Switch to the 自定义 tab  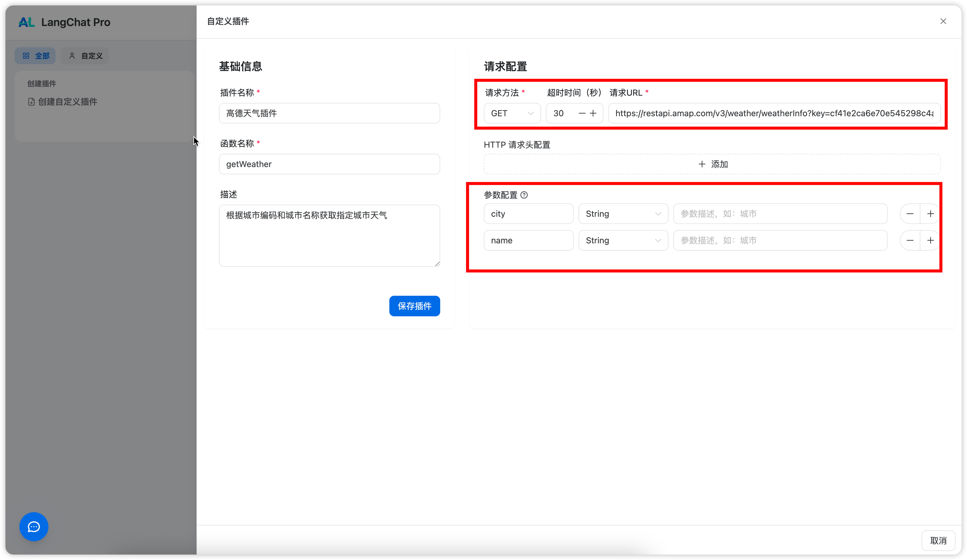tap(85, 56)
